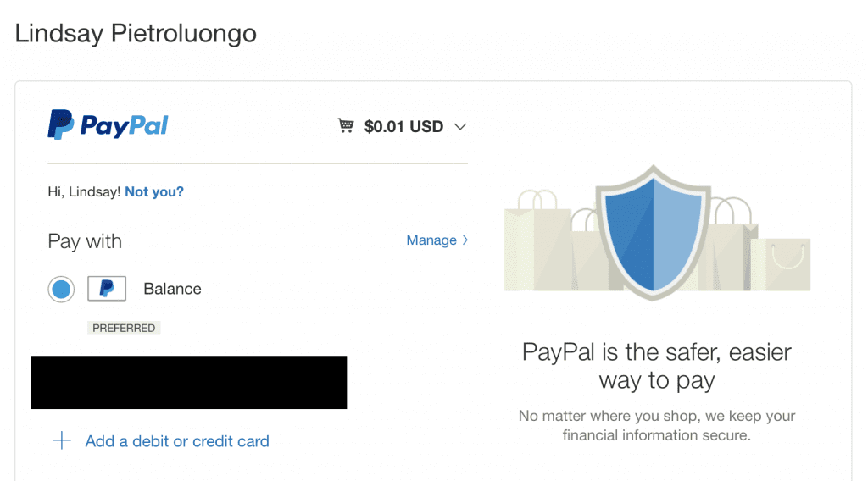Click the "Pay with" heading
This screenshot has height=481, width=868.
coord(85,241)
